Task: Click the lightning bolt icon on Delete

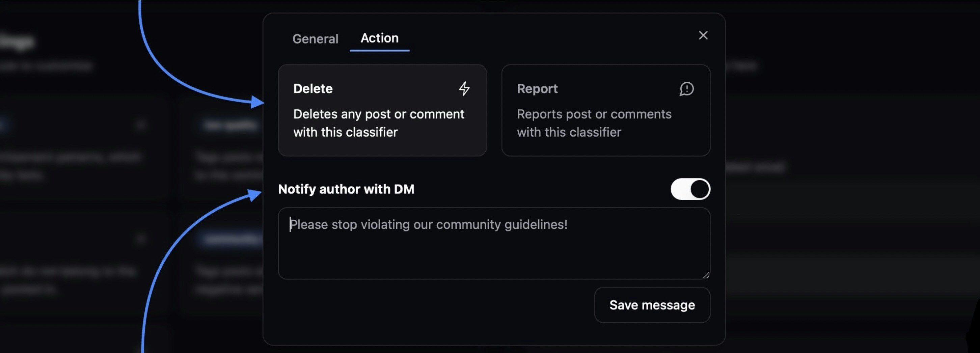Action: click(x=464, y=89)
